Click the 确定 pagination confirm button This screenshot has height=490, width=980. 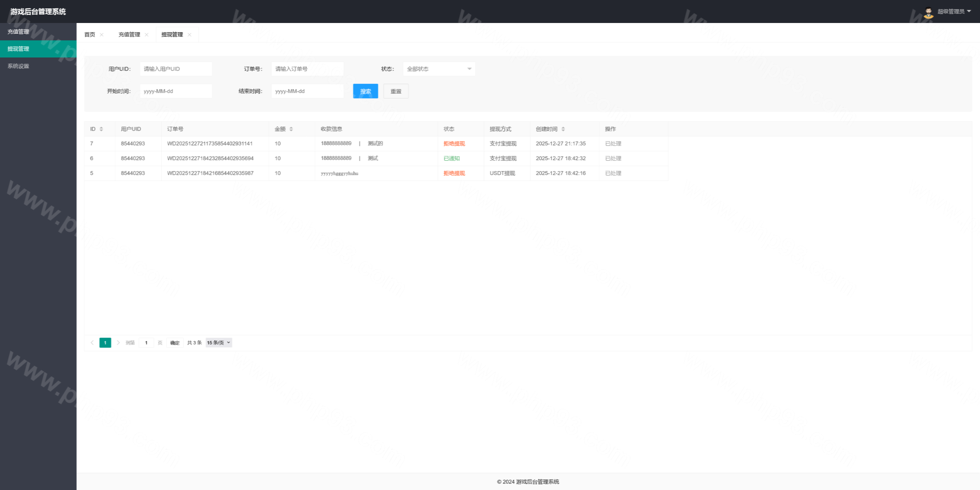pos(175,343)
